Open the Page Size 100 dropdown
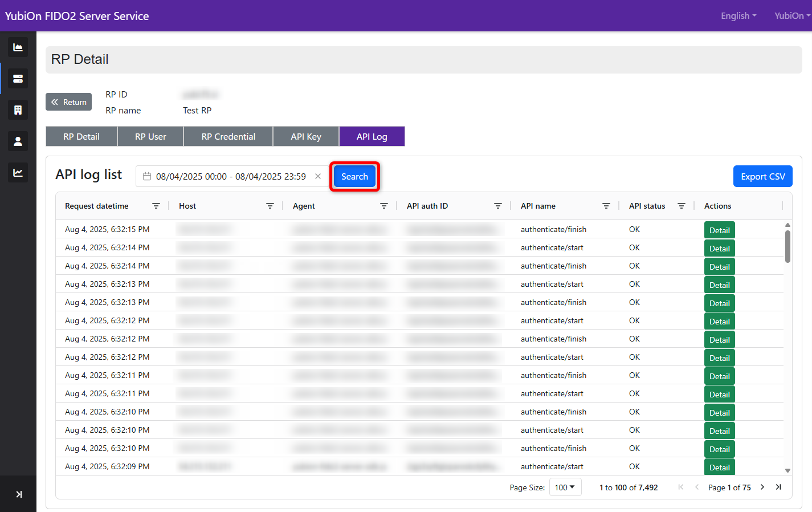The image size is (812, 512). tap(565, 487)
